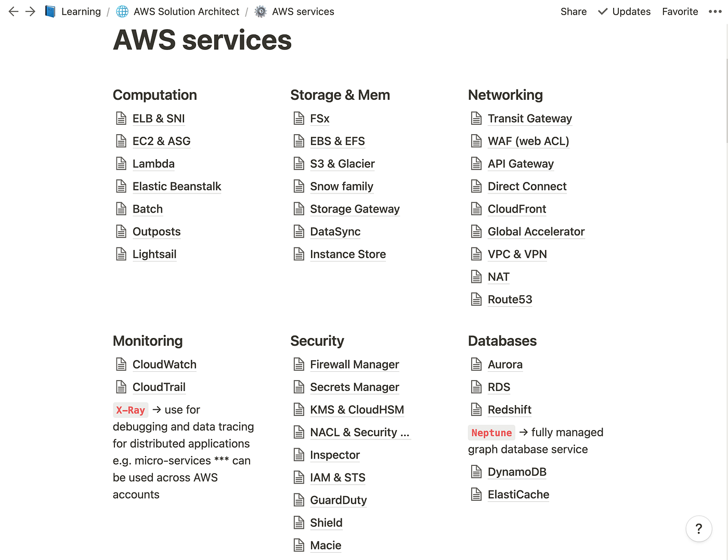Open the three-dots page options menu
The width and height of the screenshot is (728, 560).
(x=715, y=11)
